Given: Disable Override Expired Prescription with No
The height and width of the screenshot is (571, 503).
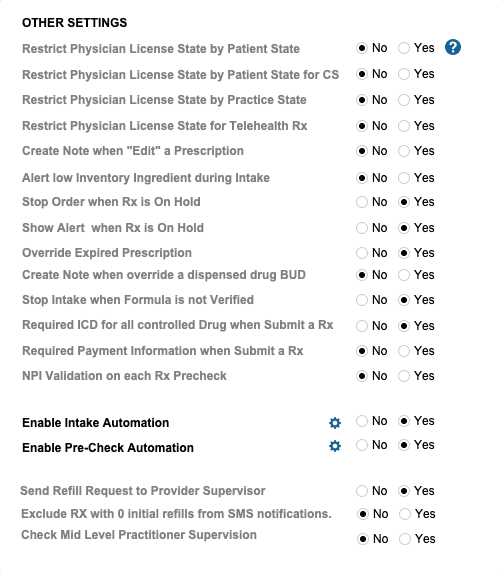Looking at the screenshot, I should 362,253.
